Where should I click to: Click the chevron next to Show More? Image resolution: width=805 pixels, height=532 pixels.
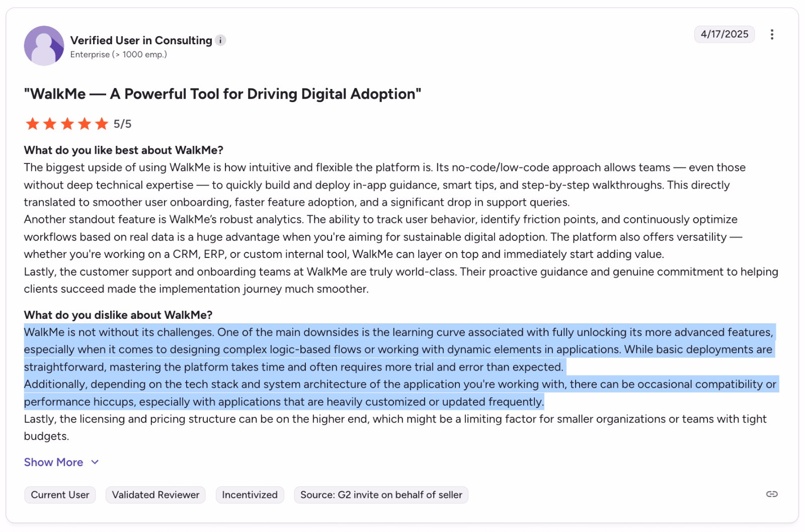point(95,462)
